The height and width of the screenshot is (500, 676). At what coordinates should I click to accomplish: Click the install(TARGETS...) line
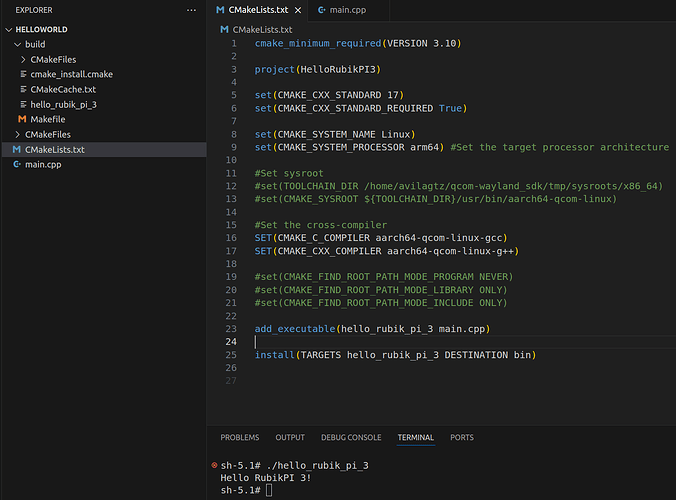(395, 355)
